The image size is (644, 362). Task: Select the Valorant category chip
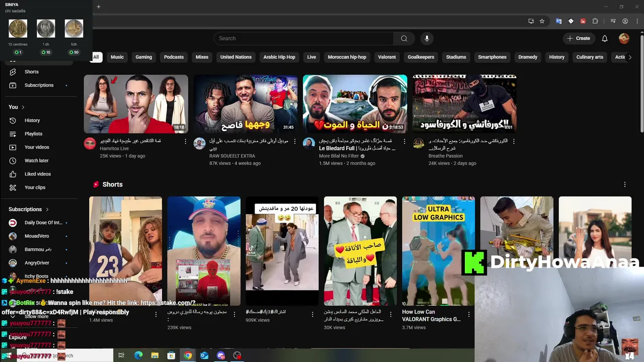click(x=387, y=57)
